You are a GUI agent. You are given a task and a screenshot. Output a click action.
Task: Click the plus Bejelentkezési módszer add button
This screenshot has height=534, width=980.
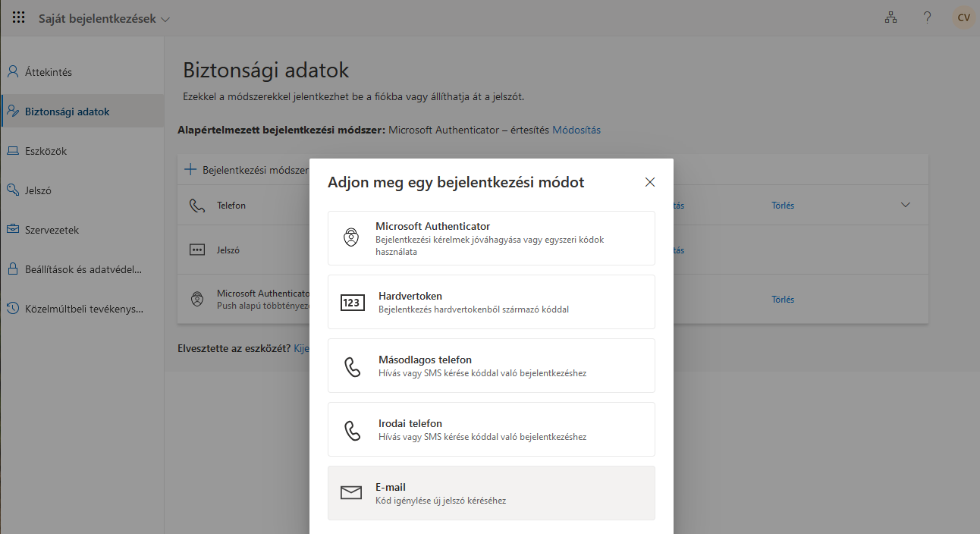[x=247, y=170]
